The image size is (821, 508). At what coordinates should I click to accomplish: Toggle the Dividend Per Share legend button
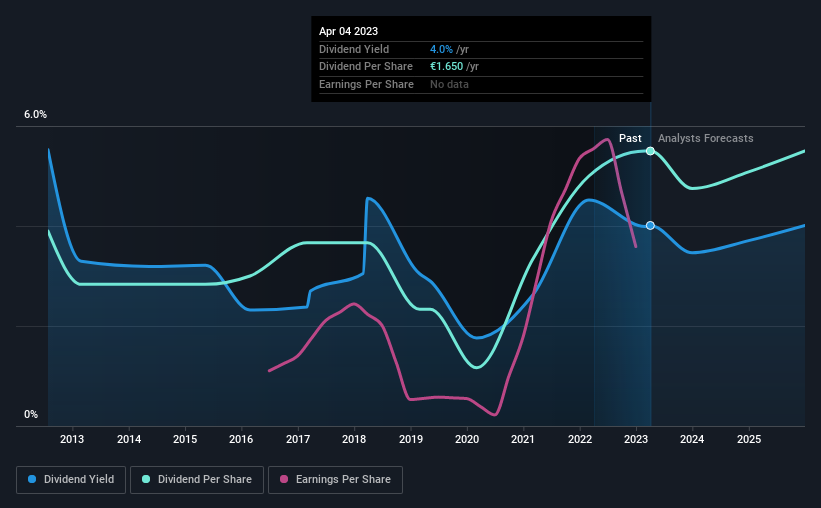pyautogui.click(x=197, y=480)
